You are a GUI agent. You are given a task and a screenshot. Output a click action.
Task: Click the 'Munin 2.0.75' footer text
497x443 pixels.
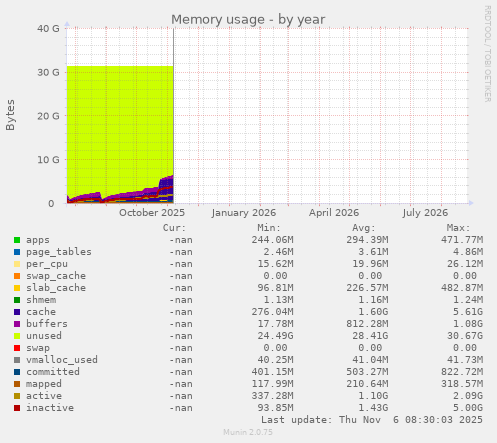pos(248,432)
